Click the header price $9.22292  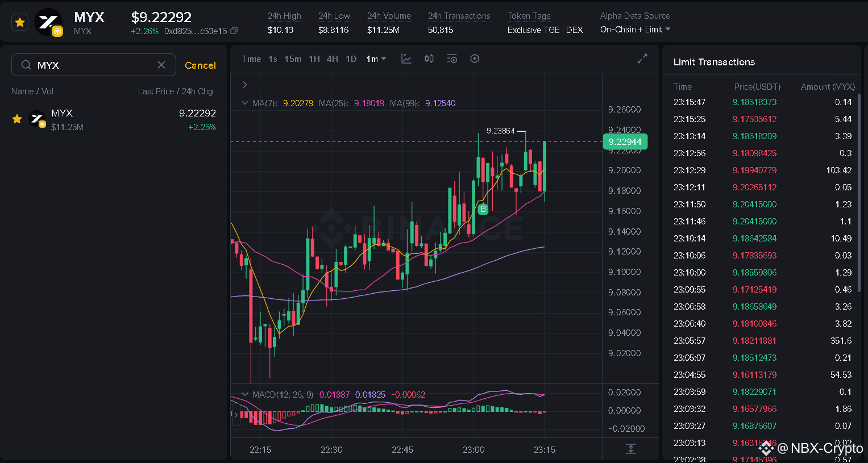[x=161, y=17]
